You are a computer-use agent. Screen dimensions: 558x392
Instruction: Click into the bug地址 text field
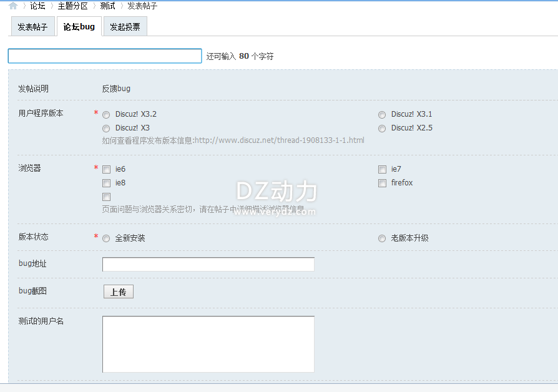point(208,265)
